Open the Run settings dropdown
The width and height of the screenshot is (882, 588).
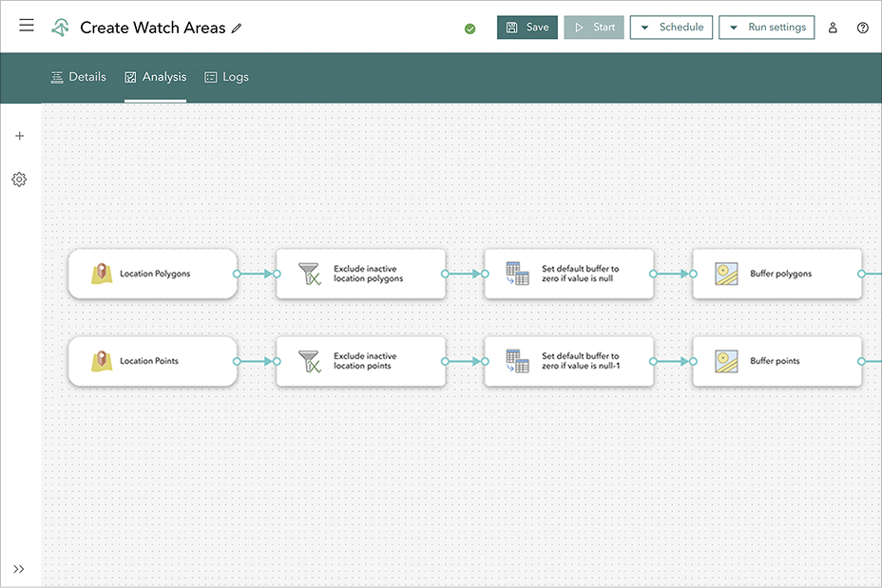pos(767,27)
